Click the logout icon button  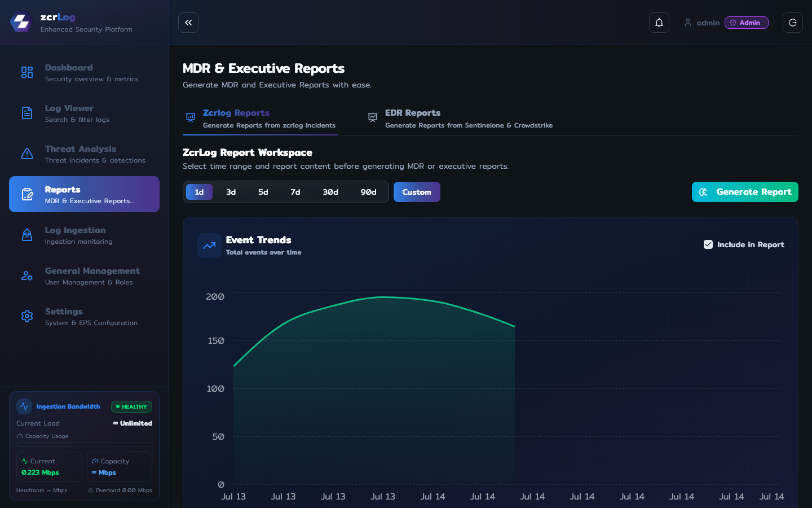(x=793, y=23)
